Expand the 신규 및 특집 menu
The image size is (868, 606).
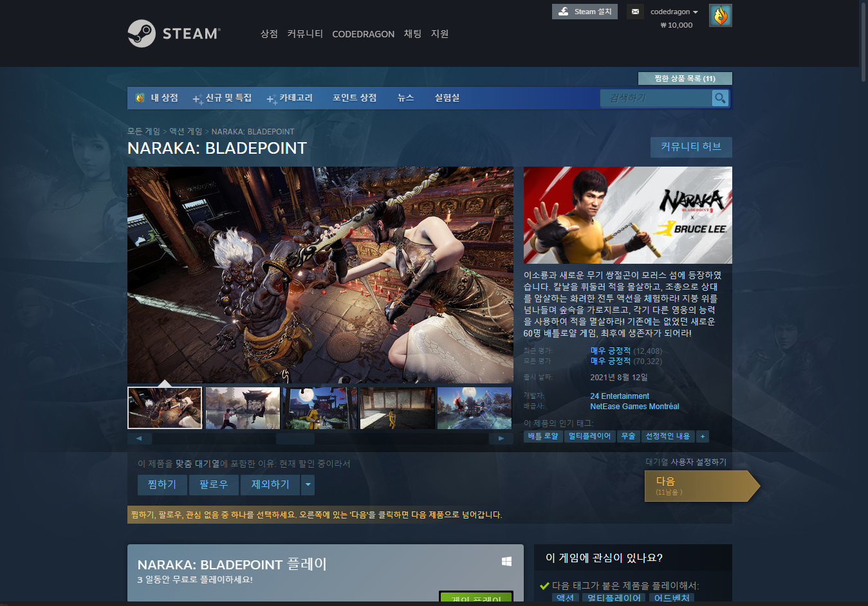222,98
